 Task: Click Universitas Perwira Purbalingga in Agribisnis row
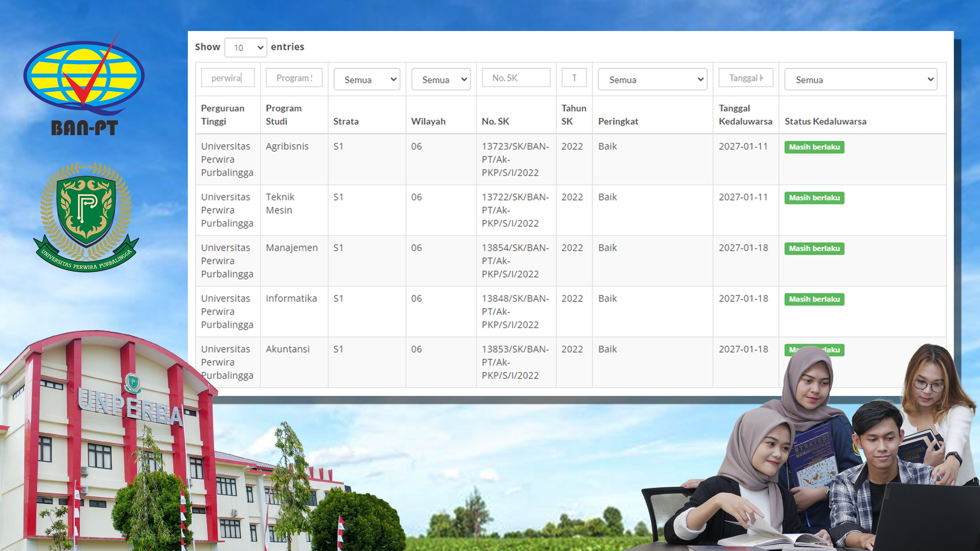pos(227,159)
